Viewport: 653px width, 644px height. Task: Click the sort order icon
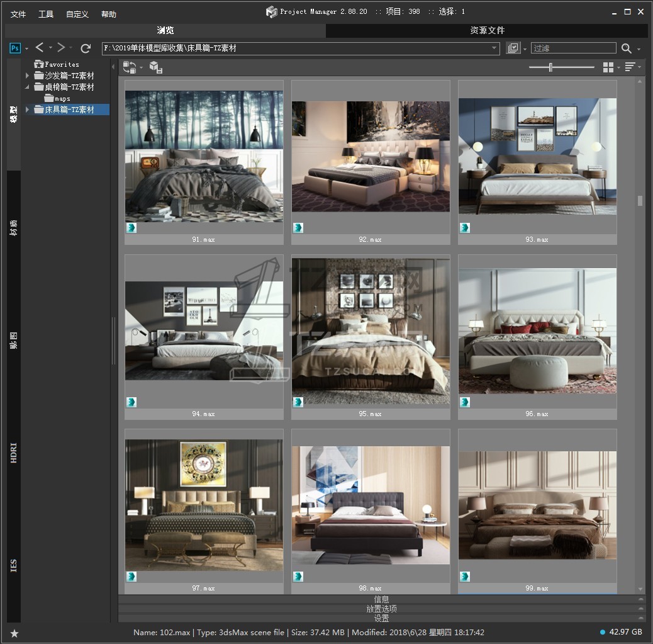pyautogui.click(x=630, y=67)
